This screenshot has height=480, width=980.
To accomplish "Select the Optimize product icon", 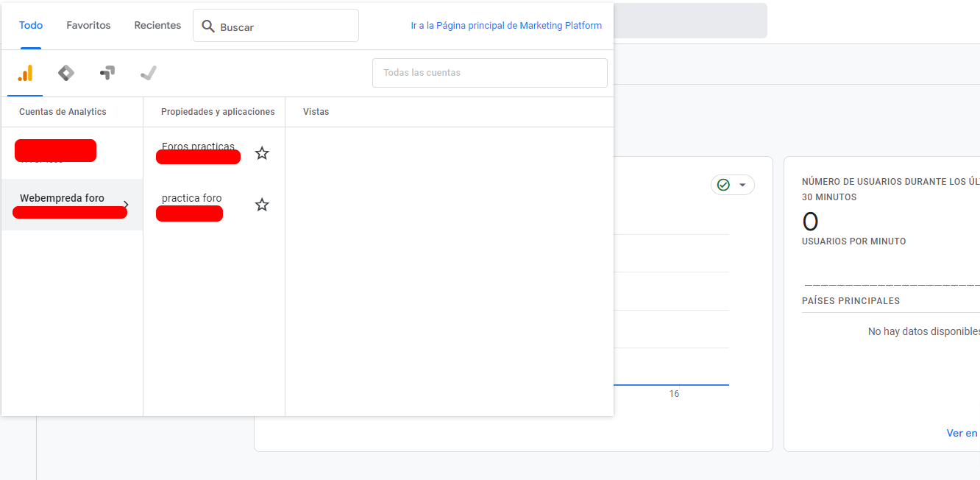I will coord(107,73).
